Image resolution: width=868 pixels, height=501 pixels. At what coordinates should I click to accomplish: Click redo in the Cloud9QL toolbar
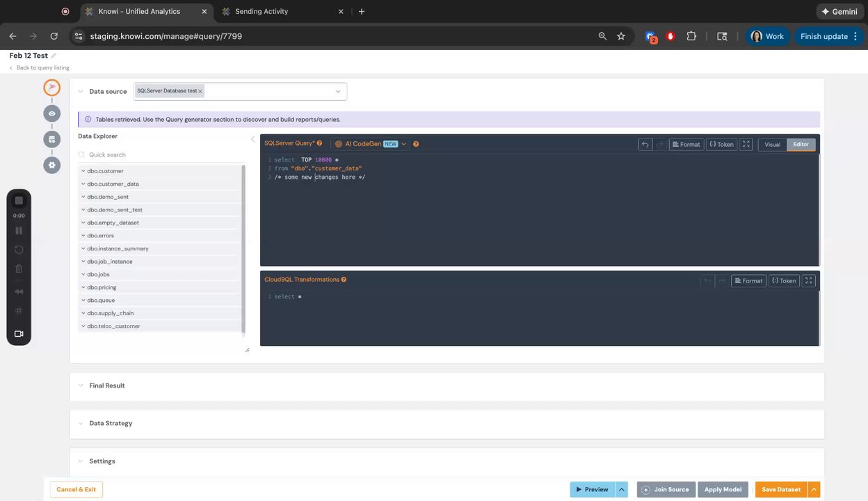click(x=722, y=280)
